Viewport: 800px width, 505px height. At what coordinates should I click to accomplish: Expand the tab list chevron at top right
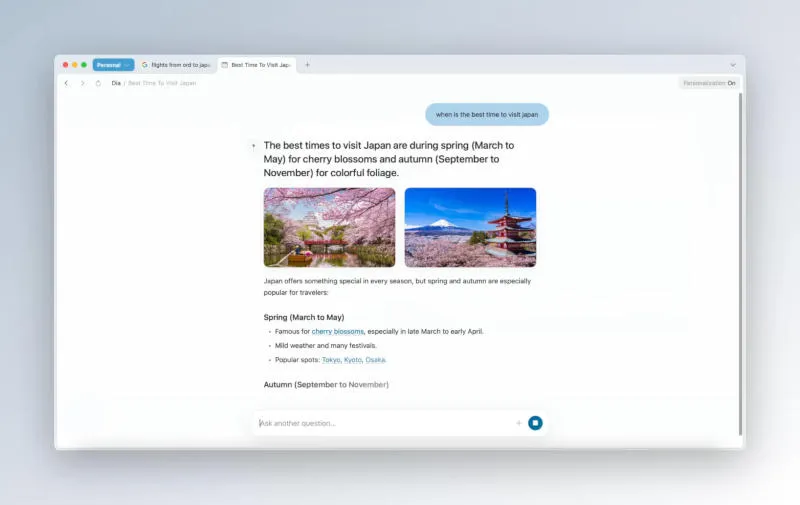coord(733,65)
